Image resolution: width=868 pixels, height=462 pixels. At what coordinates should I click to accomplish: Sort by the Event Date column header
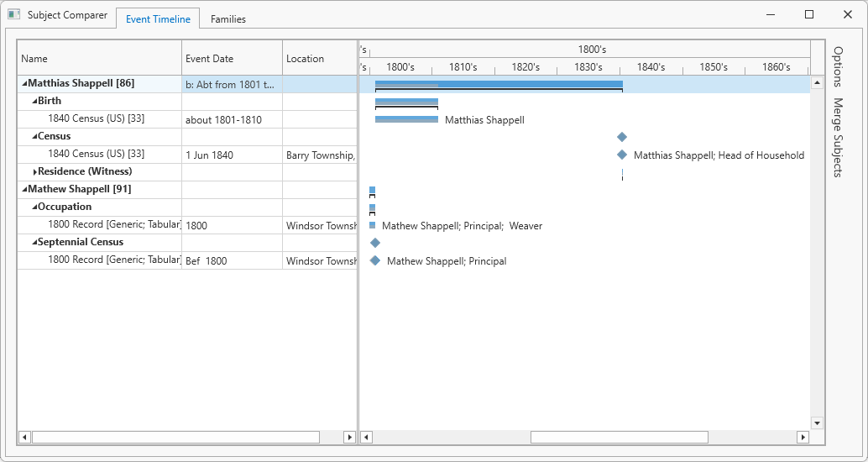(232, 59)
